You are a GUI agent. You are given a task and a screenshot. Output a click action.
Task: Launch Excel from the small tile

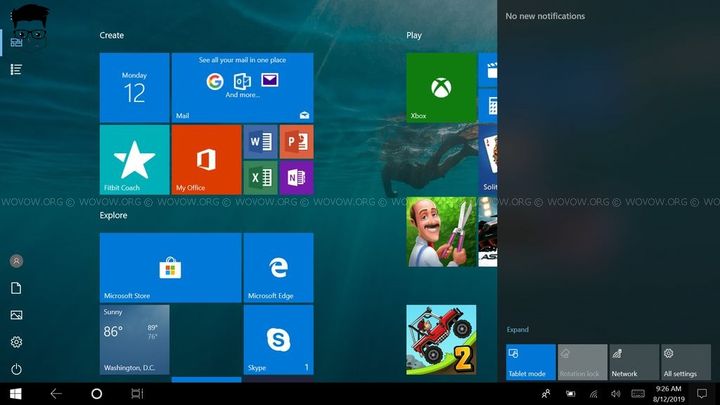pyautogui.click(x=260, y=177)
